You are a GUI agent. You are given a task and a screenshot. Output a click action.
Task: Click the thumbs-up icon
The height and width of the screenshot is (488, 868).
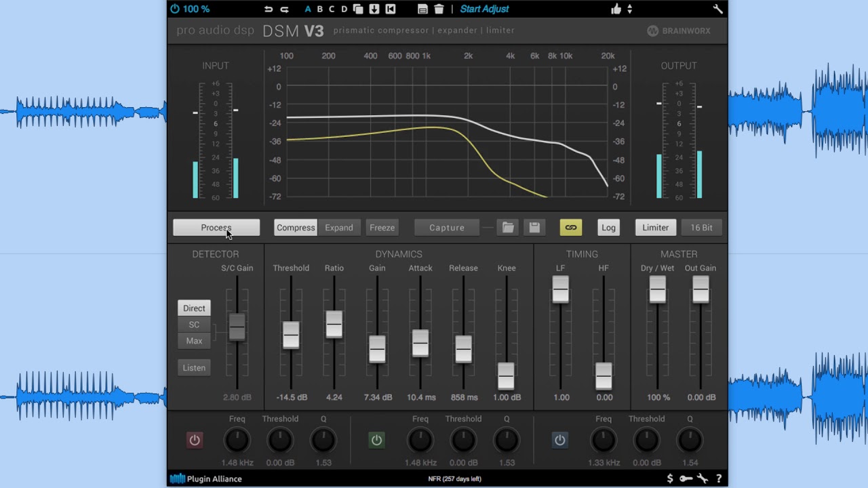coord(616,9)
